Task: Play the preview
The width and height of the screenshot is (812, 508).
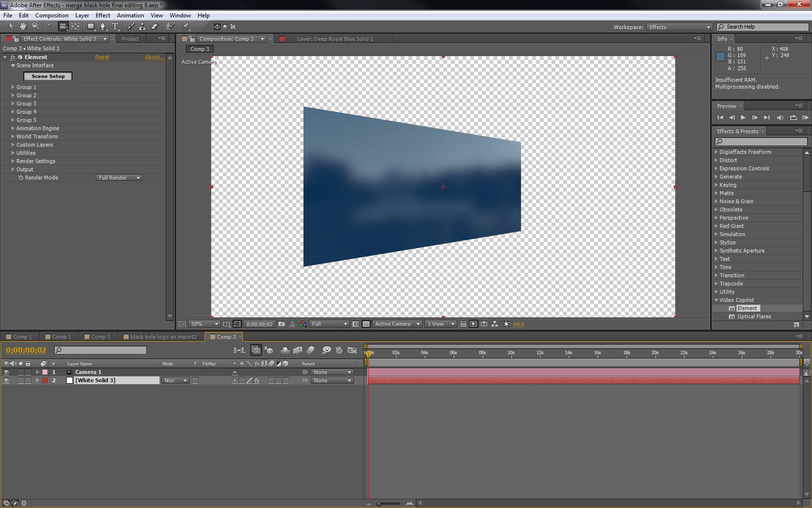Action: pyautogui.click(x=743, y=118)
